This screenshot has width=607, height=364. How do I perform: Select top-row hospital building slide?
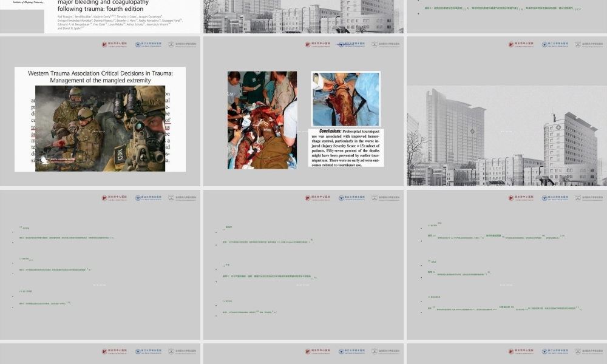[303, 16]
